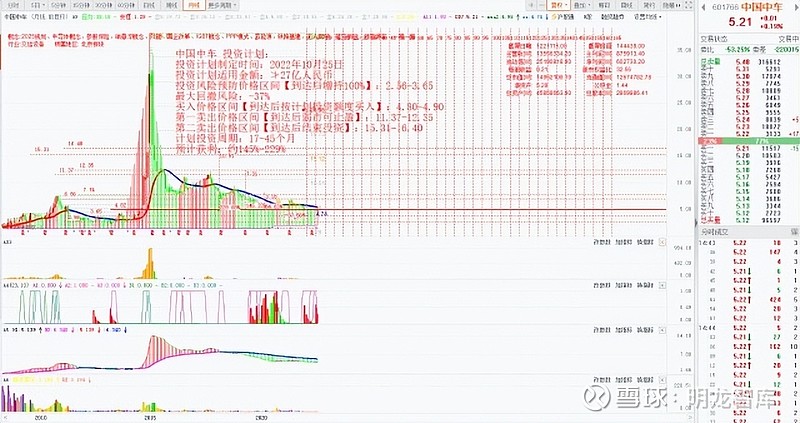Switch to the 周线 weekly K-line tab

click(171, 5)
